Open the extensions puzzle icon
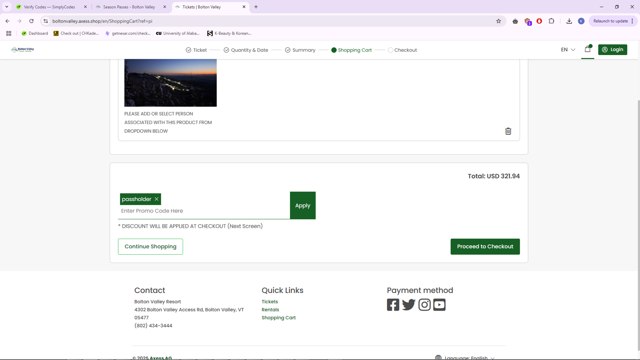This screenshot has width=640, height=360. tap(551, 21)
